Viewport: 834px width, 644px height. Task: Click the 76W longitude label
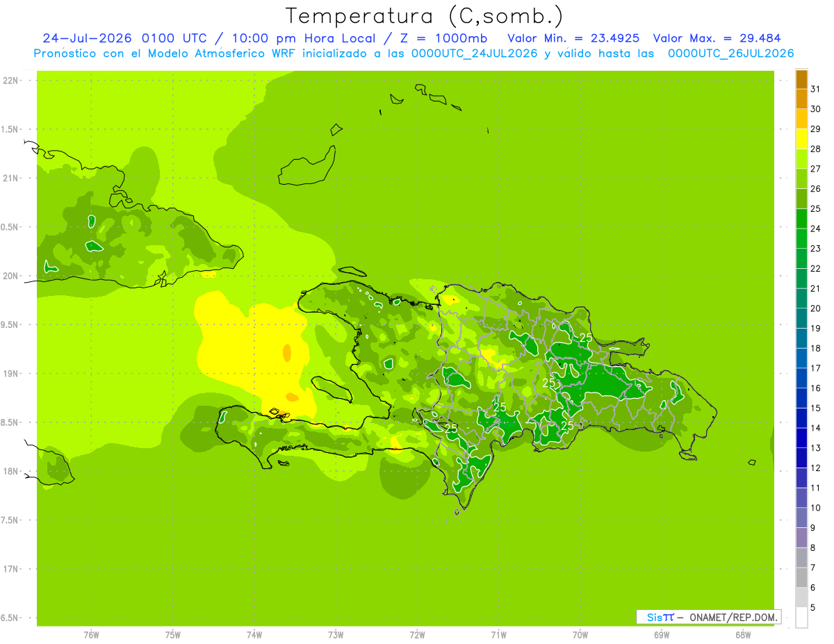pos(91,635)
